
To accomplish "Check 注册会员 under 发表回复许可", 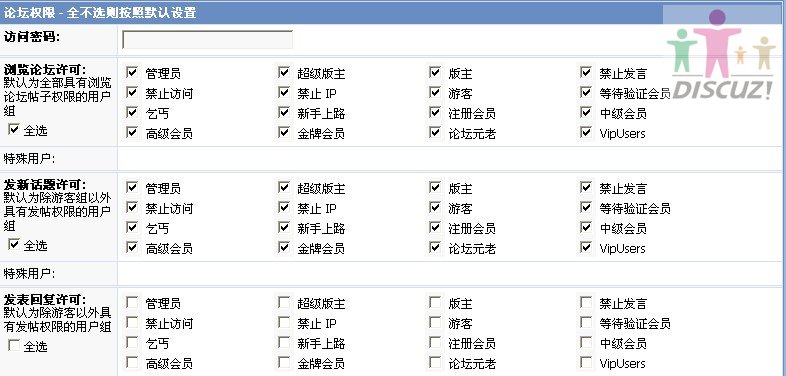I will click(435, 342).
